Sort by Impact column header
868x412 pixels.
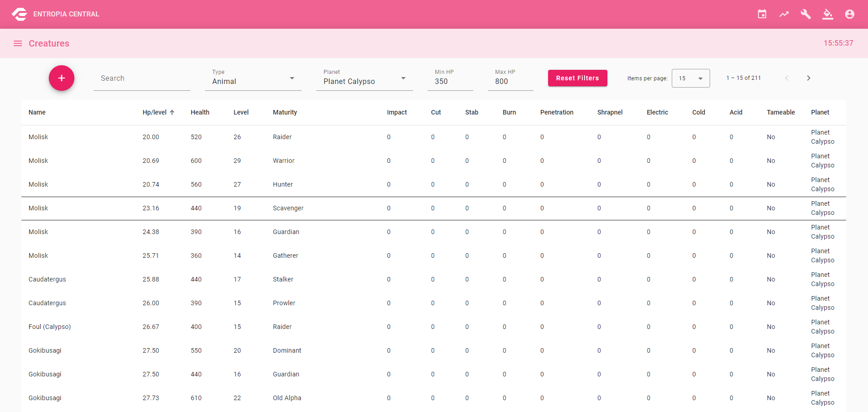[397, 112]
